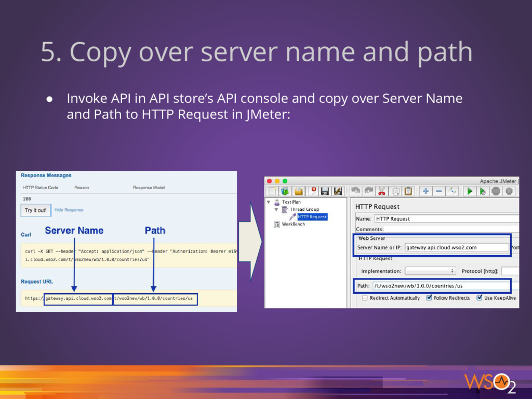Select Test Plan in the tree
Viewport: 532px width, 399px height.
coord(291,202)
